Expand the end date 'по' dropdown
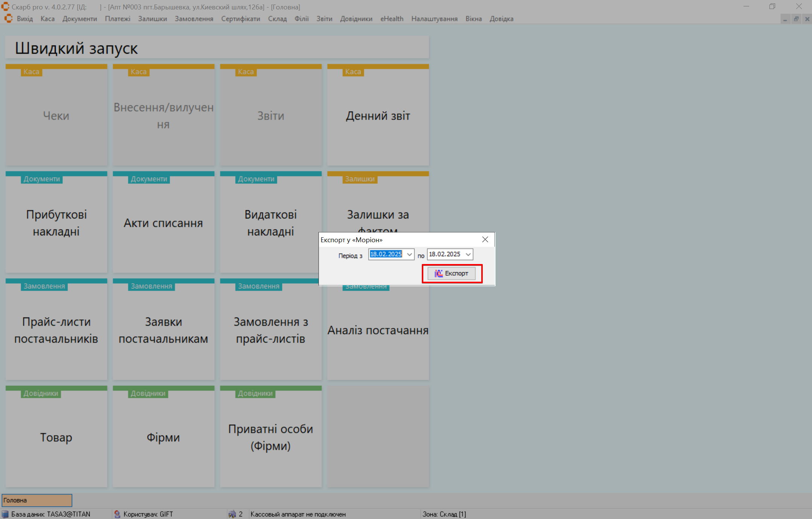Viewport: 812px width, 519px height. (x=468, y=255)
